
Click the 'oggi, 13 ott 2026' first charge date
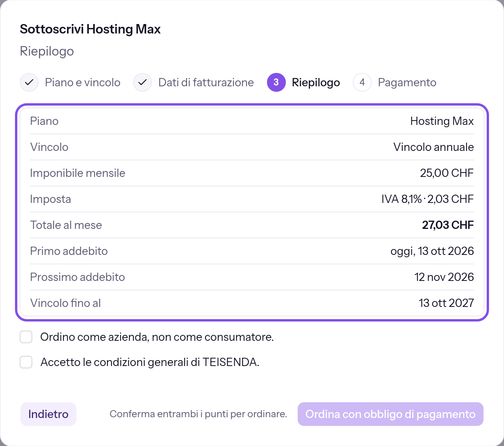tap(432, 251)
